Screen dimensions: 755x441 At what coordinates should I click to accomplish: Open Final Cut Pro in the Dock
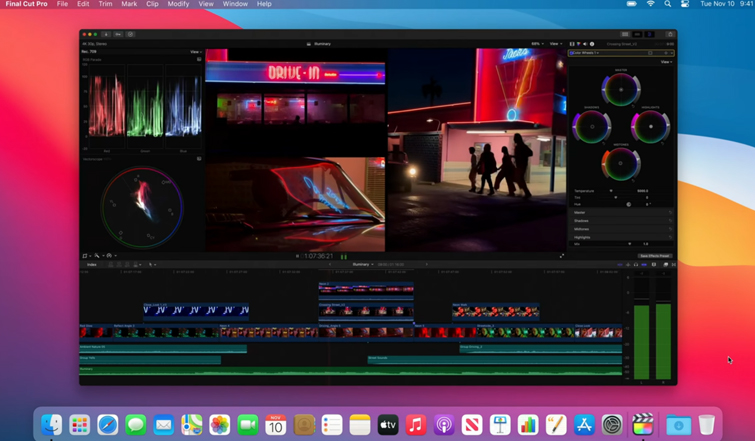(643, 424)
